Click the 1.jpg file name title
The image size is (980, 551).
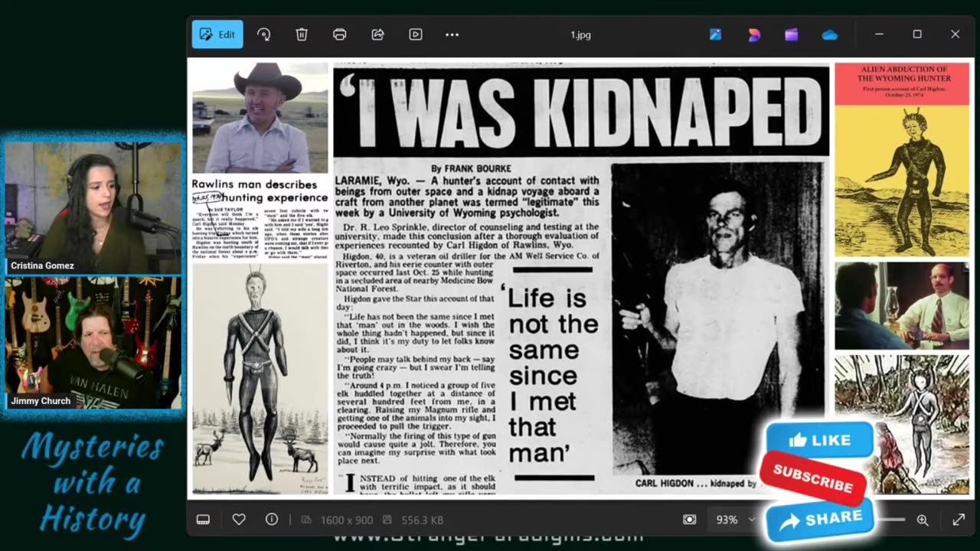tap(580, 34)
